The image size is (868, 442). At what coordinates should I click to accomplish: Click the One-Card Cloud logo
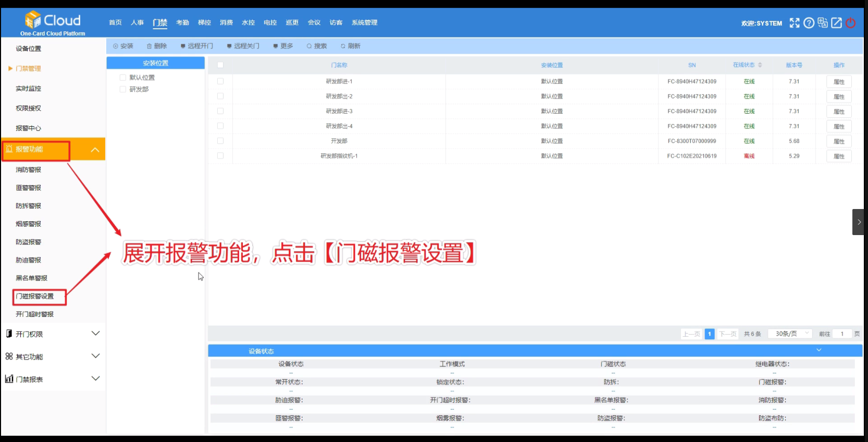coord(53,23)
